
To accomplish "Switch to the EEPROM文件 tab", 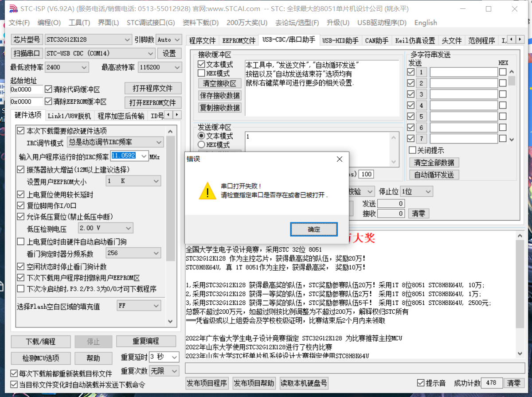I will click(x=239, y=41).
